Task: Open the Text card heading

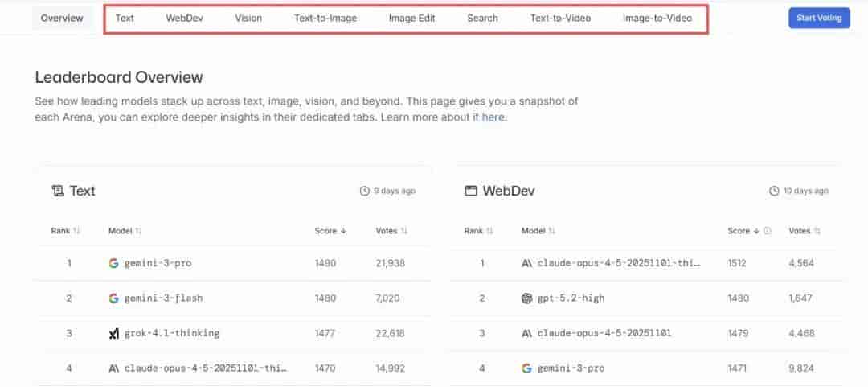Action: tap(83, 191)
